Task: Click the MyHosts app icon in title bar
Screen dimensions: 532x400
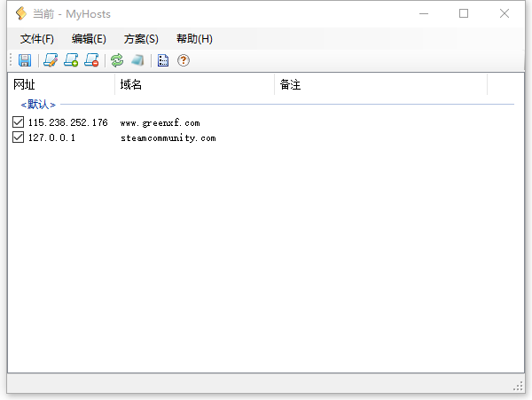Action: 21,13
